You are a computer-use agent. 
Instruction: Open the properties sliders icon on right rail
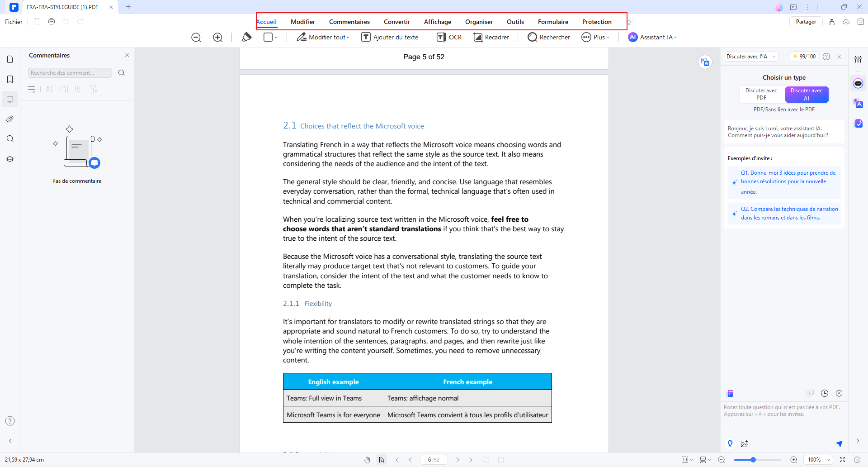pos(858,59)
